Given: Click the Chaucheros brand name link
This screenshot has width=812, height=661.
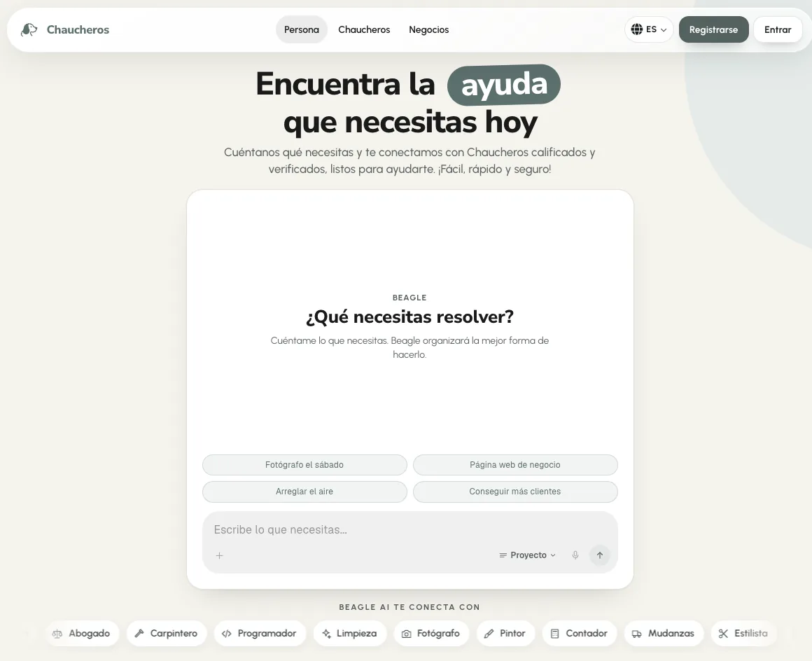Looking at the screenshot, I should coord(78,29).
